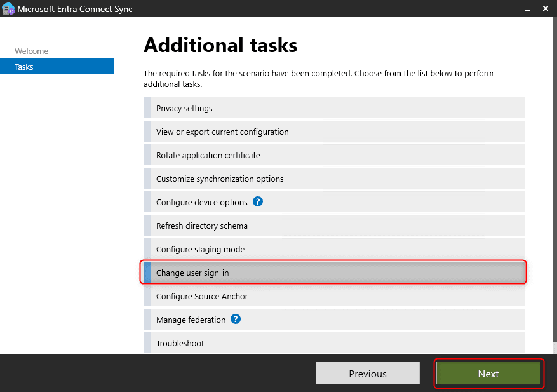Click the Next button
The width and height of the screenshot is (557, 392).
(x=488, y=374)
